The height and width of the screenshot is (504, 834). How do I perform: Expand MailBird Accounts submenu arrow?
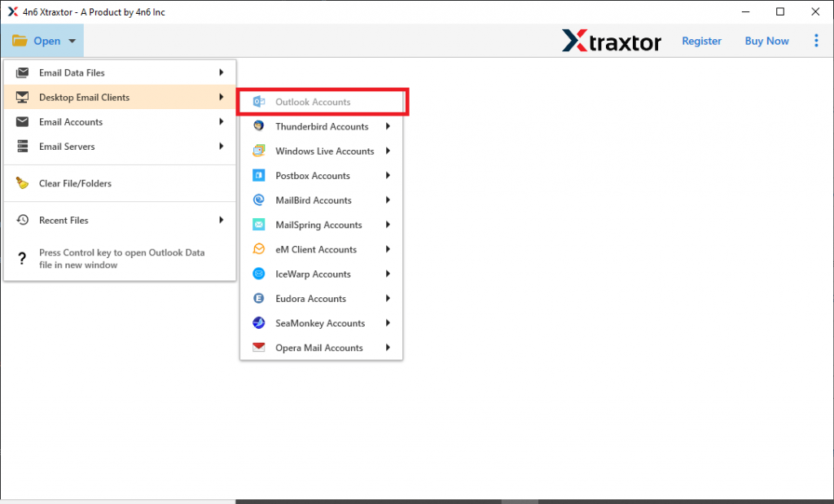[388, 200]
